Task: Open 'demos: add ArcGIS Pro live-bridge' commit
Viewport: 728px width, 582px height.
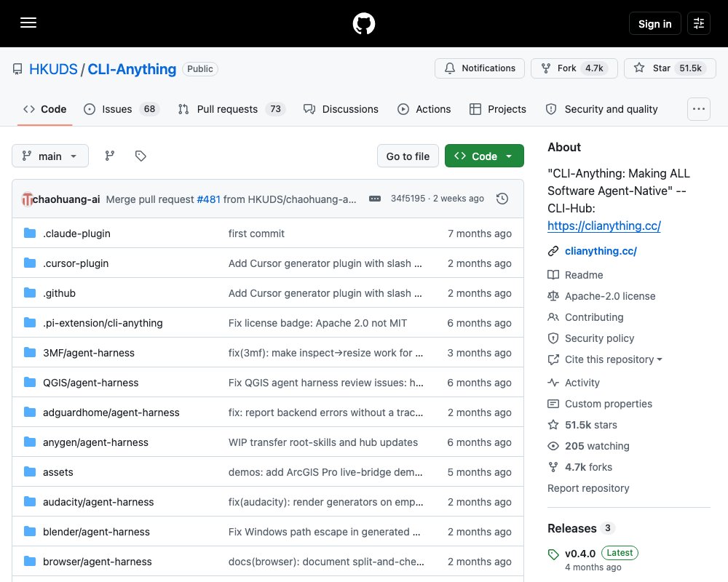Action: pyautogui.click(x=325, y=472)
